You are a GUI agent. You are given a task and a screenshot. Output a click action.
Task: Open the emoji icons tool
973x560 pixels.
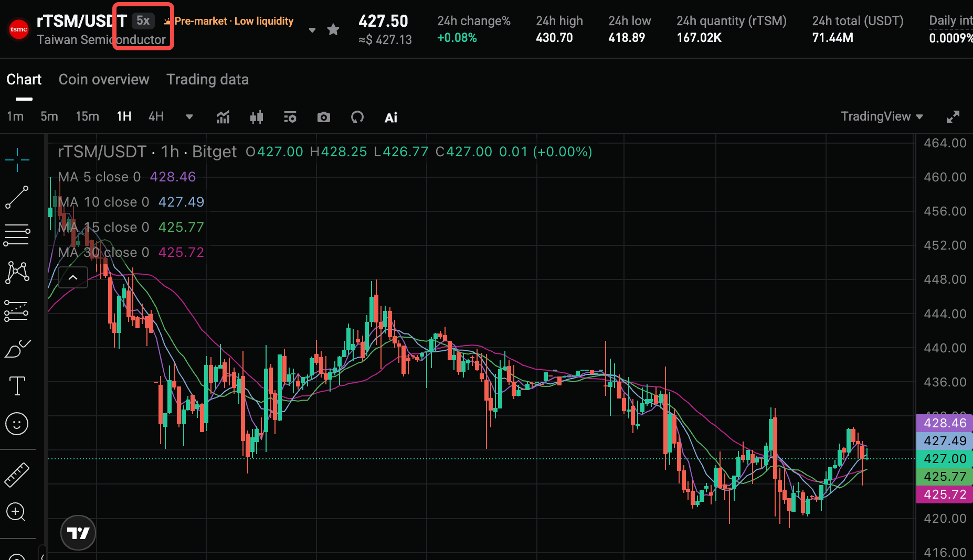[x=17, y=424]
